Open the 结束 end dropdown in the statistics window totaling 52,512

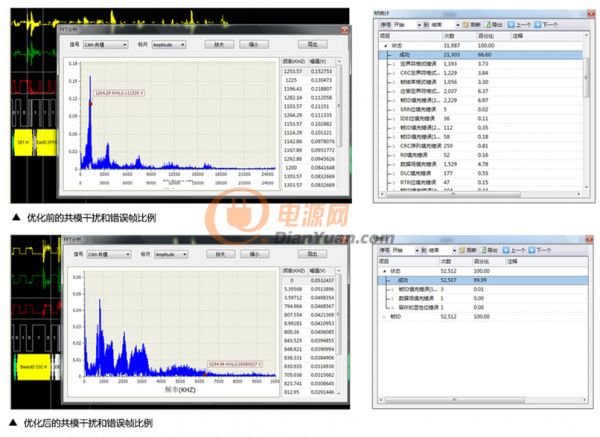coord(454,251)
